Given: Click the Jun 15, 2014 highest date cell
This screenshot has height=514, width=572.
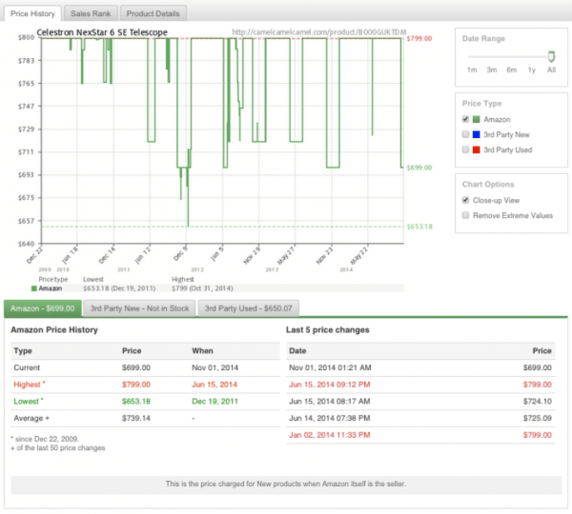Looking at the screenshot, I should click(214, 384).
